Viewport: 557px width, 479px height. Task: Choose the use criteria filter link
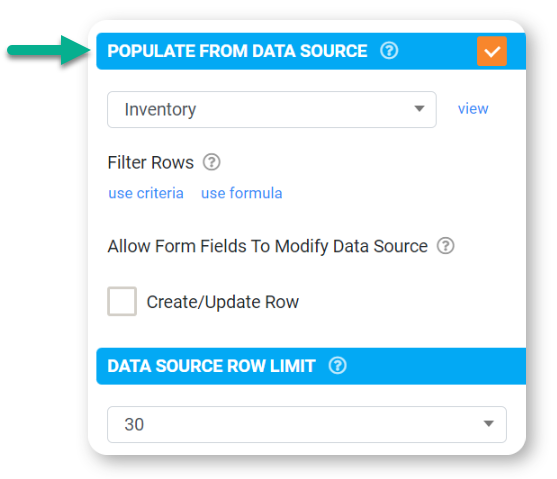click(146, 193)
